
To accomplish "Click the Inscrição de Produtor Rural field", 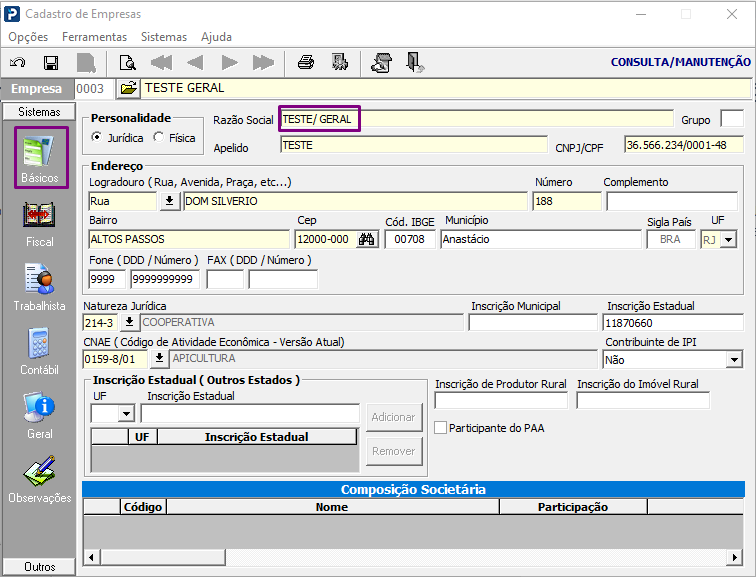I will point(501,401).
